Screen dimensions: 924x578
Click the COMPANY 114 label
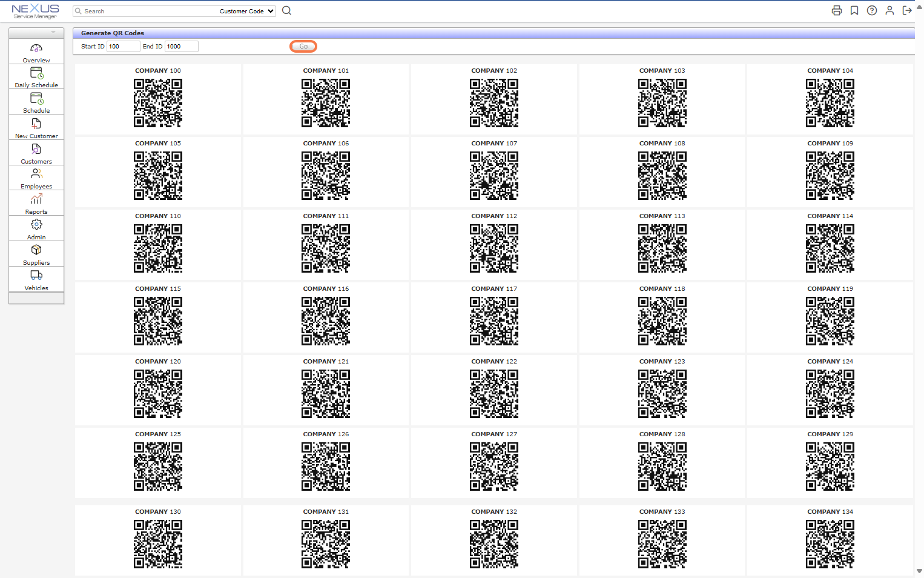(x=830, y=216)
